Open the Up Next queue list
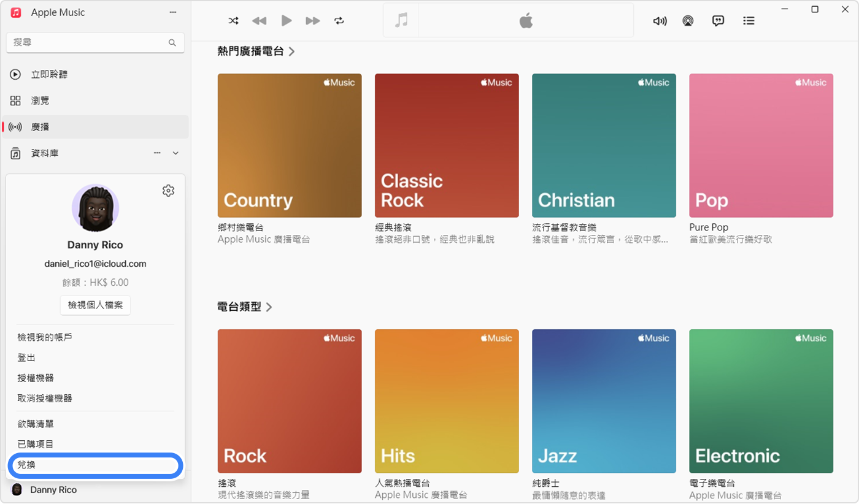 tap(749, 21)
